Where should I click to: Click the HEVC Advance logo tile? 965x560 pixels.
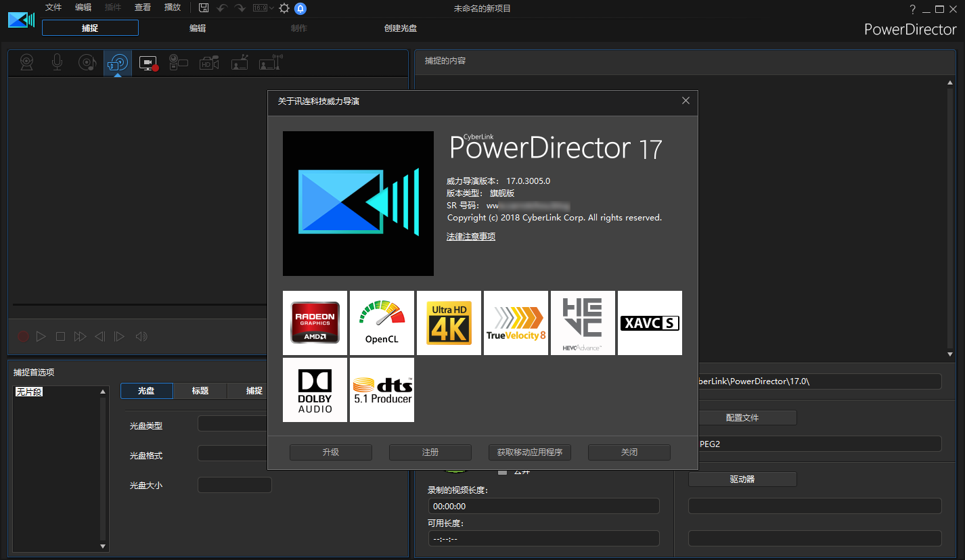(x=583, y=323)
